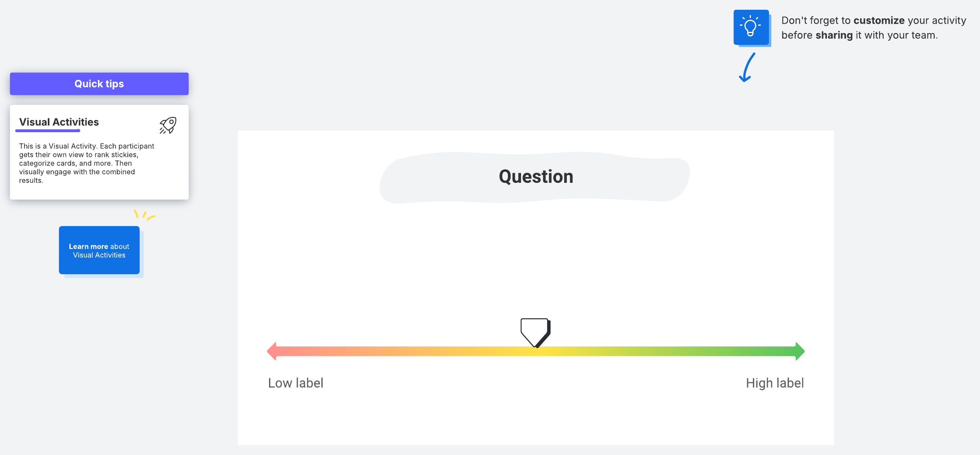Image resolution: width=980 pixels, height=455 pixels.
Task: Click the Low label text
Action: coord(296,383)
